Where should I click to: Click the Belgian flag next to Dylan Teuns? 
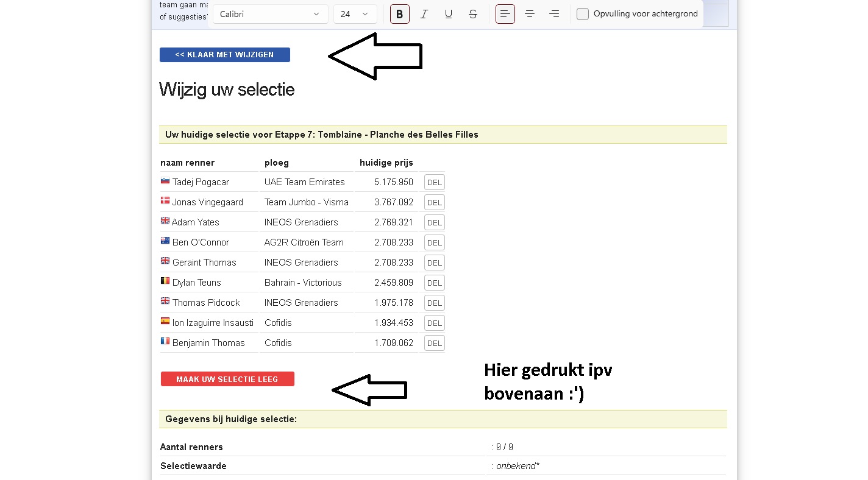click(165, 281)
